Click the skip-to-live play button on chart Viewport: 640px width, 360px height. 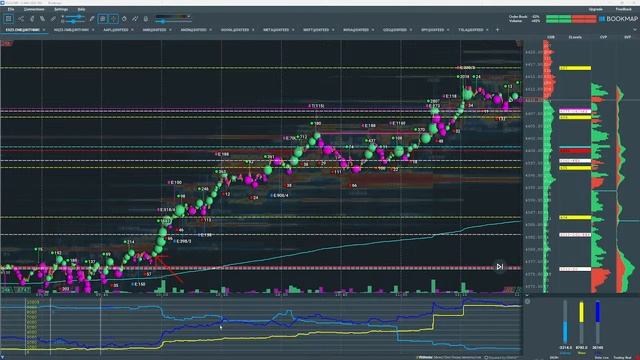click(x=500, y=267)
